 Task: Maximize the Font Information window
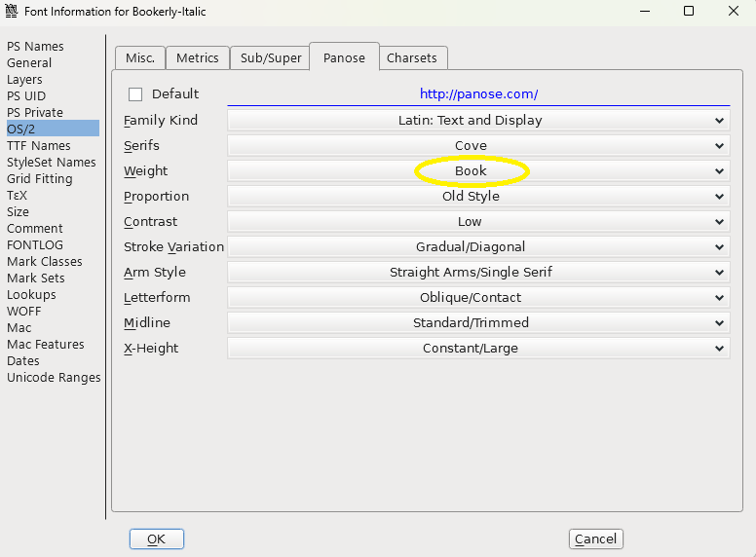pos(689,11)
